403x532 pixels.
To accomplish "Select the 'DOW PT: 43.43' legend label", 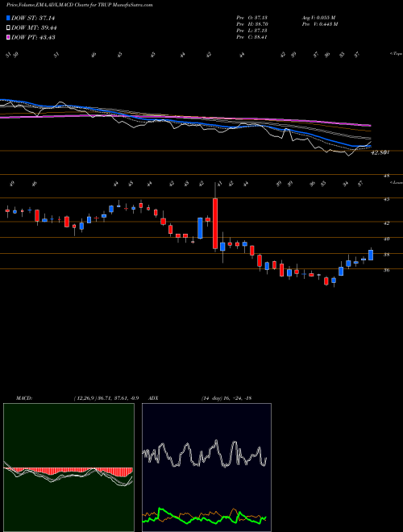I will [33, 38].
